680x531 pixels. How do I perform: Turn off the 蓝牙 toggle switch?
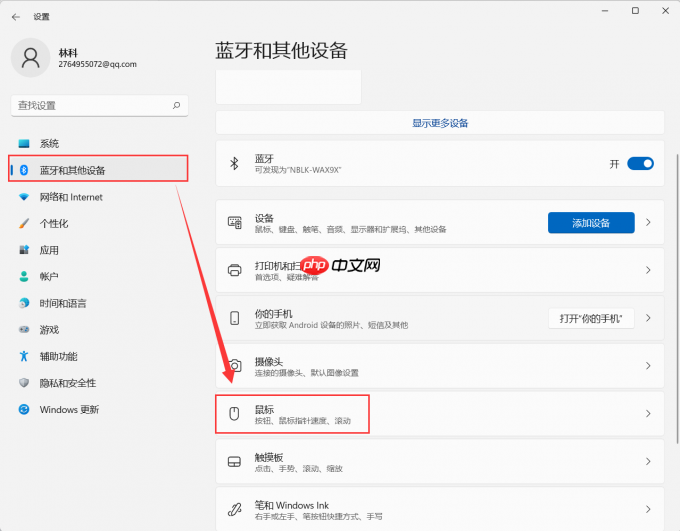(641, 164)
